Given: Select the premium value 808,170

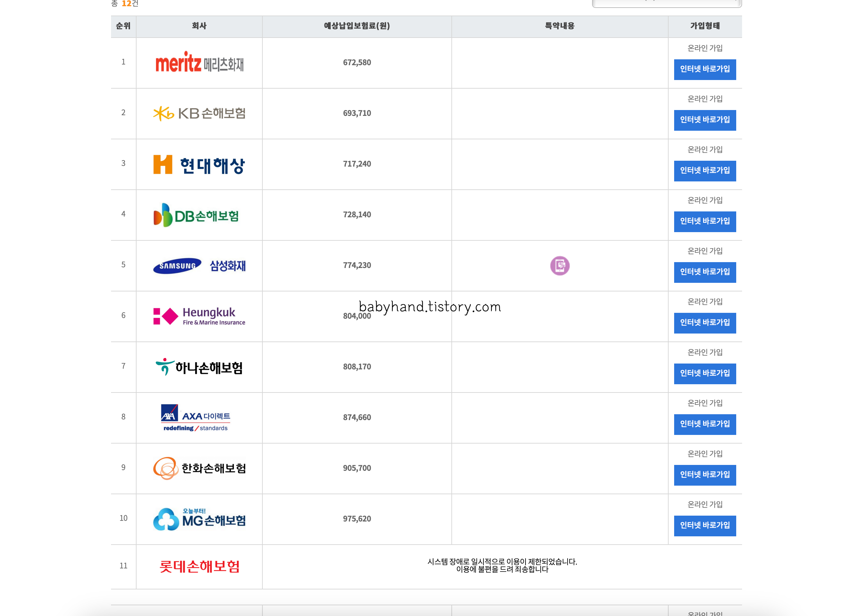Looking at the screenshot, I should coord(357,367).
